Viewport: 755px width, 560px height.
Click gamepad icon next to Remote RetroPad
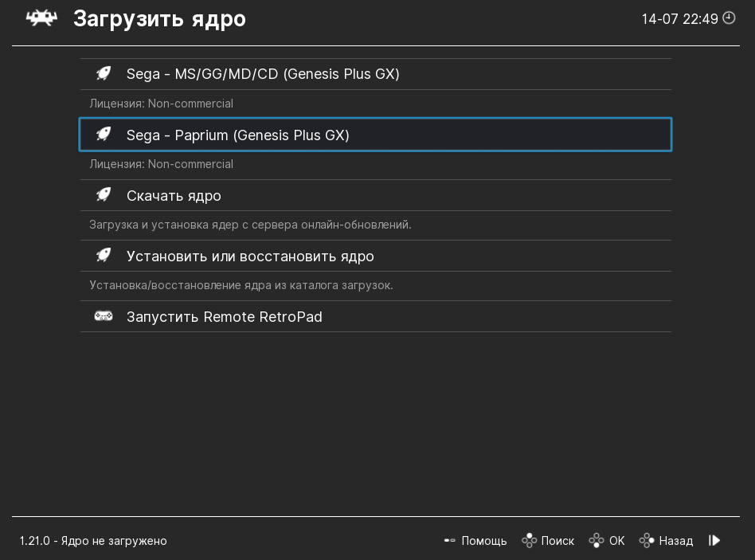[x=104, y=316]
